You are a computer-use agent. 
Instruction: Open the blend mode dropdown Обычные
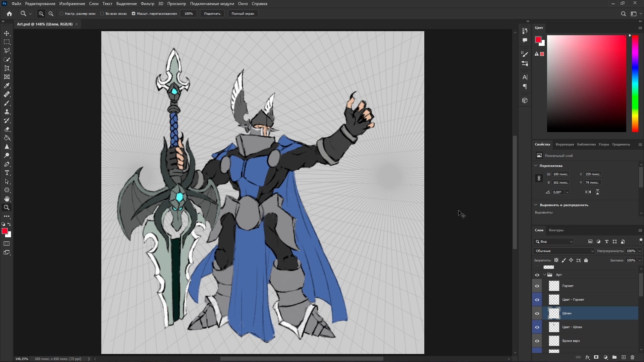[564, 251]
